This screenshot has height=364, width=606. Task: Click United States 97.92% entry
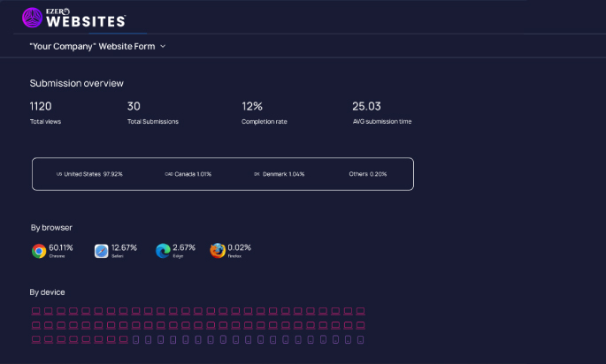89,174
